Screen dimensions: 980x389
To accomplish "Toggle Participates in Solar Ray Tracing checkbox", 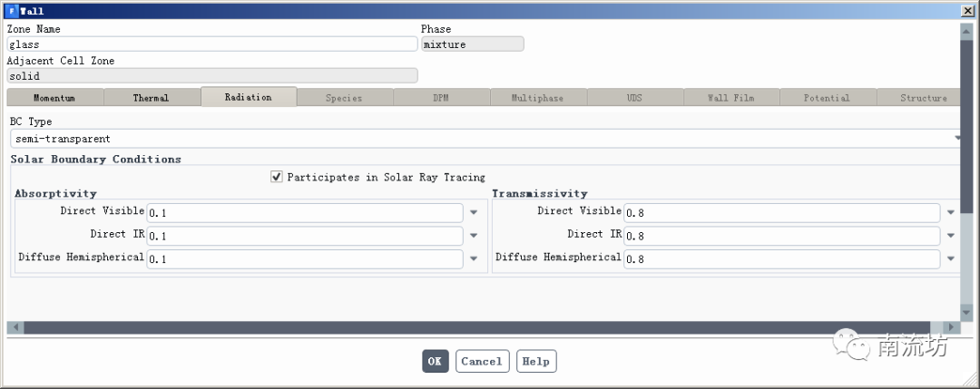I will pyautogui.click(x=276, y=177).
